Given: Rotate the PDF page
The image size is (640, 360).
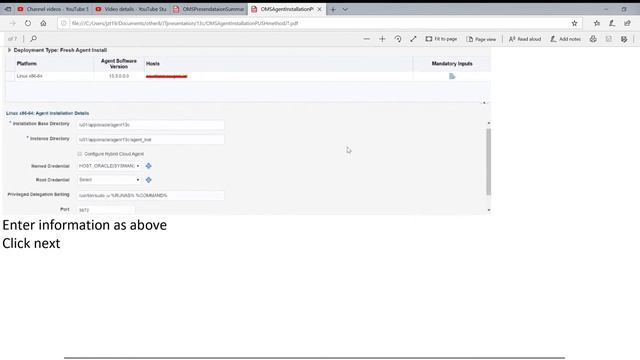Looking at the screenshot, I should [x=398, y=39].
